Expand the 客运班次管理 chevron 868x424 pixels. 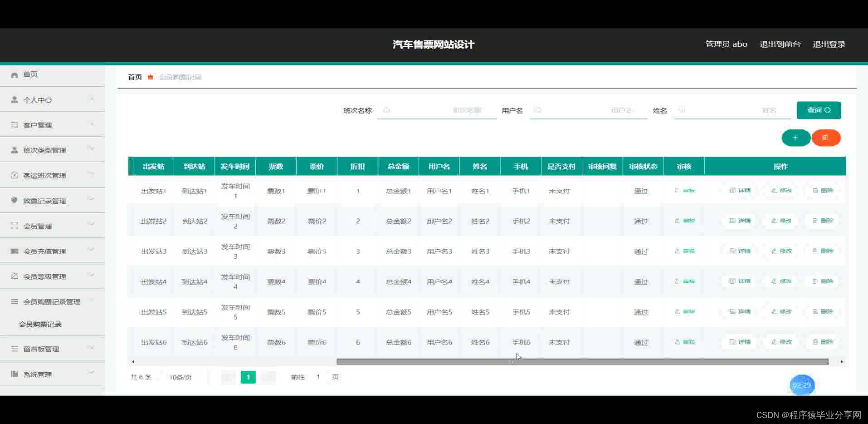(x=92, y=175)
